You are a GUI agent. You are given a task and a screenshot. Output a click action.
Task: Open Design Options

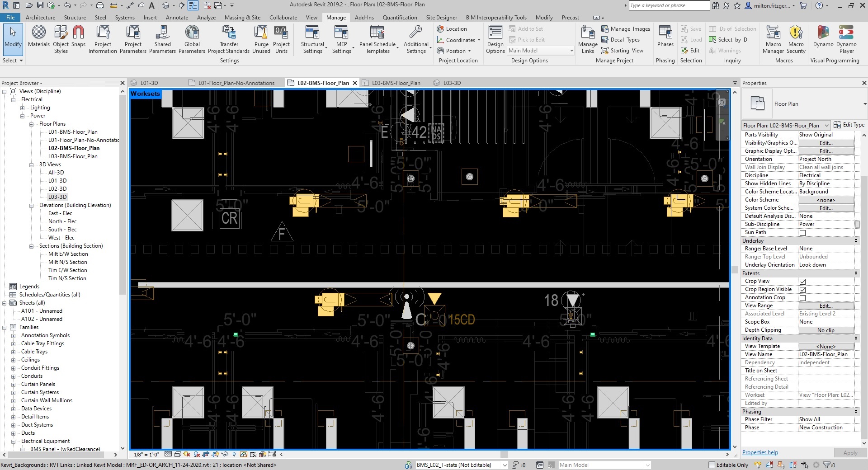(x=495, y=39)
